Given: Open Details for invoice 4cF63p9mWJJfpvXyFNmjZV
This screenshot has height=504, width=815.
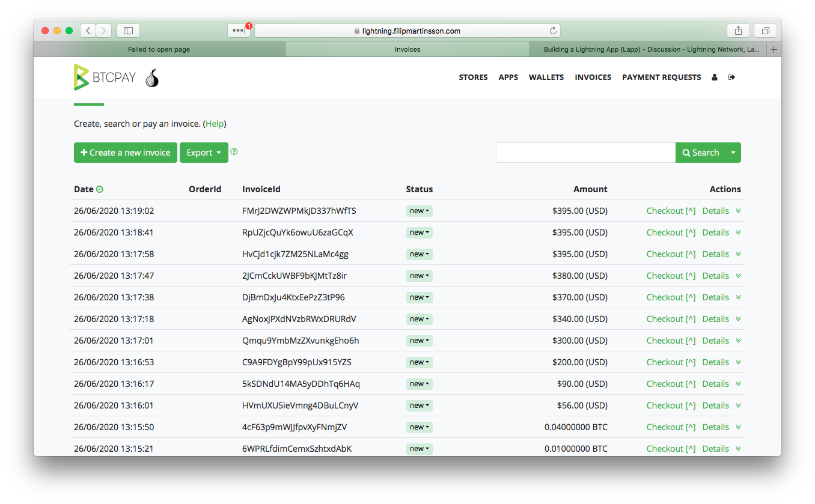Looking at the screenshot, I should click(x=715, y=427).
